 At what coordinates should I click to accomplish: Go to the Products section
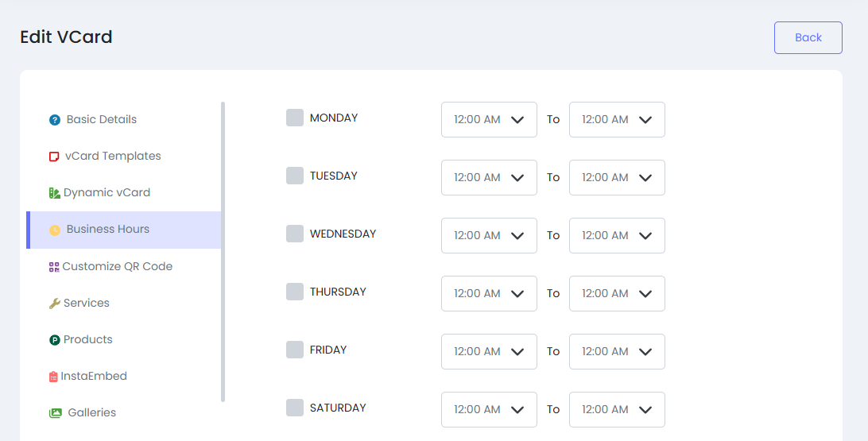tap(87, 339)
